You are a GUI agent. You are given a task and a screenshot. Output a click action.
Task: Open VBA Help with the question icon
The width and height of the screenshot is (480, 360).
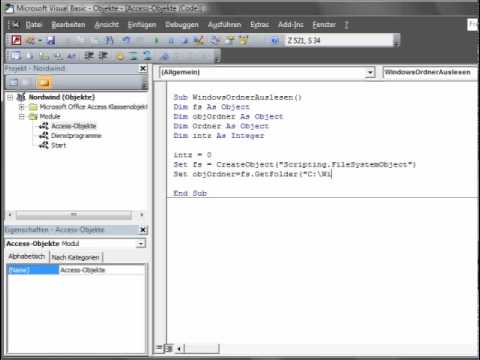tap(275, 41)
